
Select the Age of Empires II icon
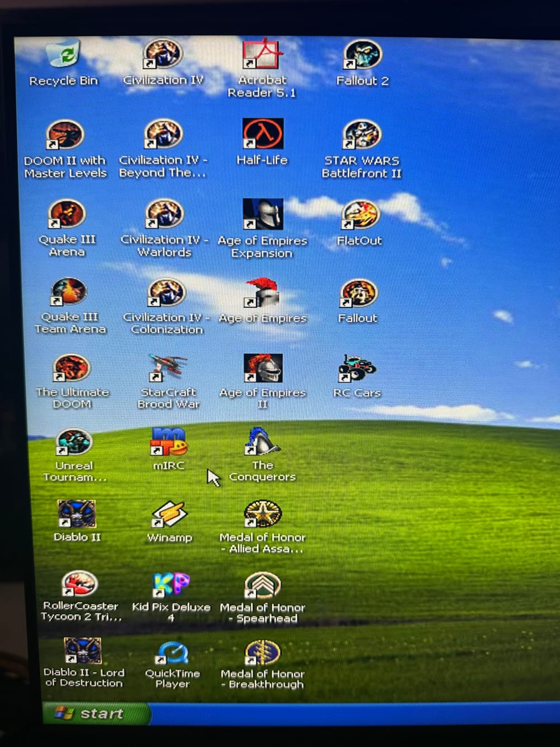[263, 369]
